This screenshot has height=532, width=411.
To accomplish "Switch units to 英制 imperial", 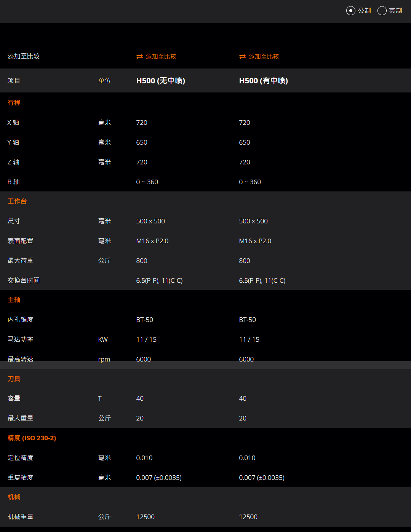I will tap(382, 11).
